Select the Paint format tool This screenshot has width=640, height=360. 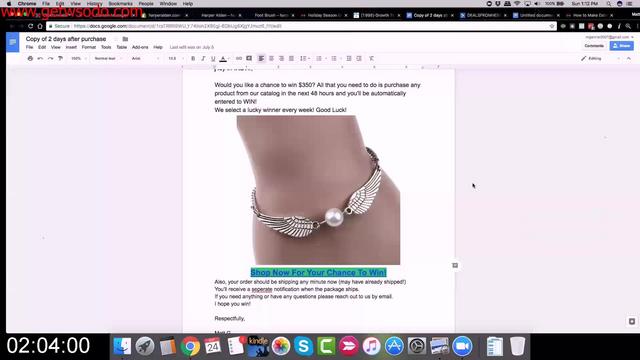pyautogui.click(x=60, y=59)
